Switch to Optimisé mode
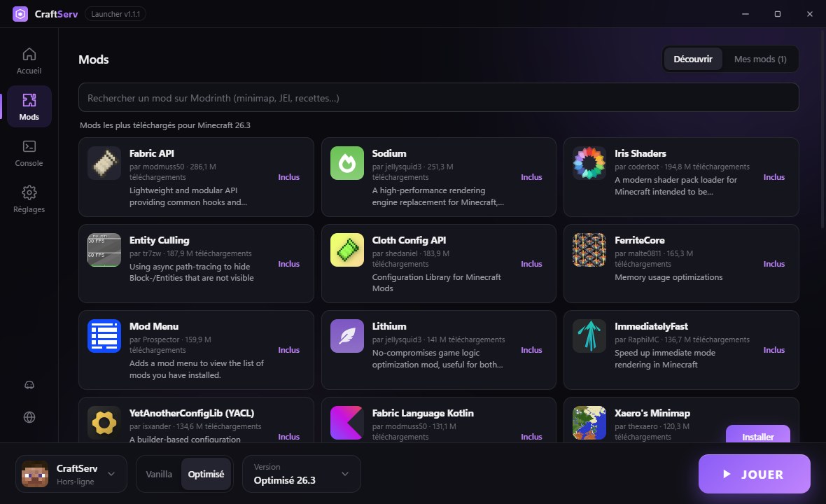This screenshot has width=826, height=504. (x=206, y=474)
